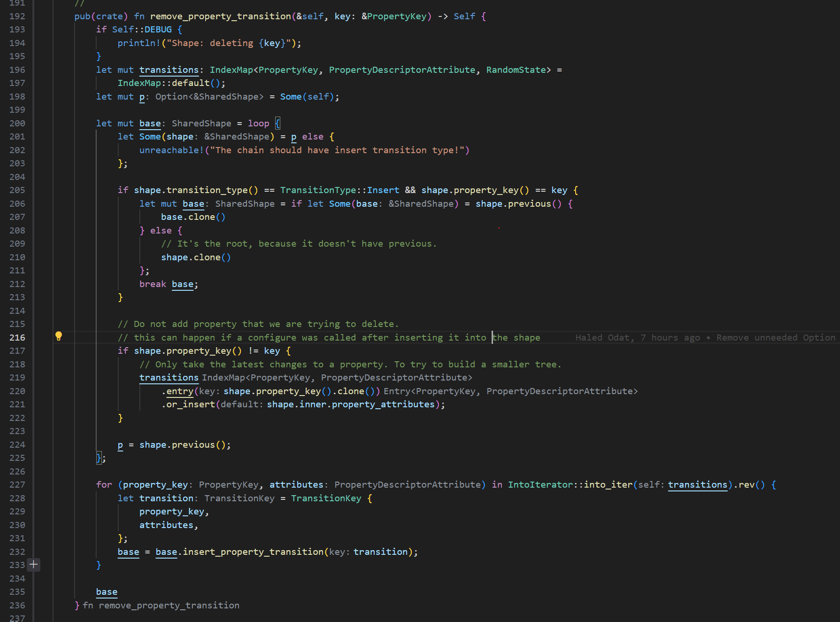Click inside the comment on line 215
840x622 pixels.
[258, 324]
